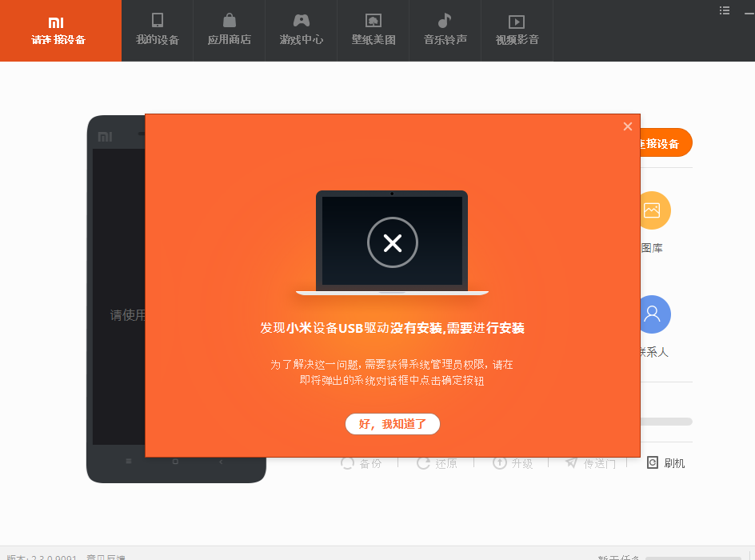Image resolution: width=755 pixels, height=560 pixels.
Task: Open the main menu list icon
Action: coord(725,10)
